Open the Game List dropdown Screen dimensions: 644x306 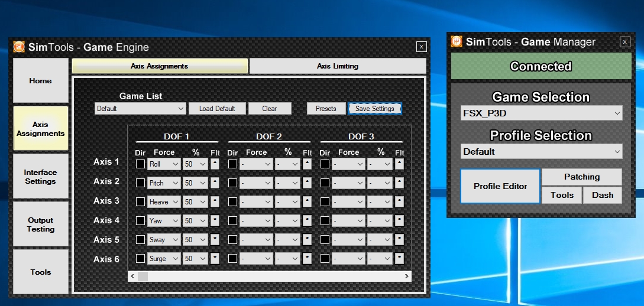[140, 109]
